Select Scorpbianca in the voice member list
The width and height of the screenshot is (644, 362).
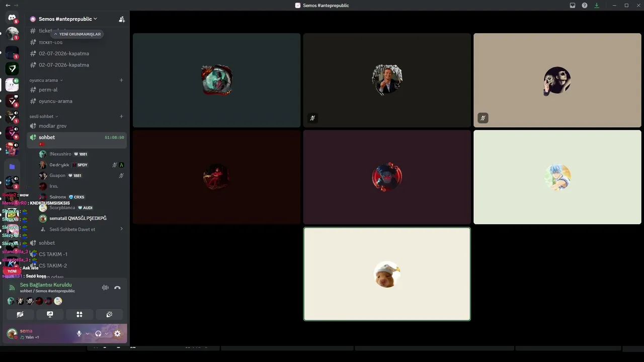82,208
